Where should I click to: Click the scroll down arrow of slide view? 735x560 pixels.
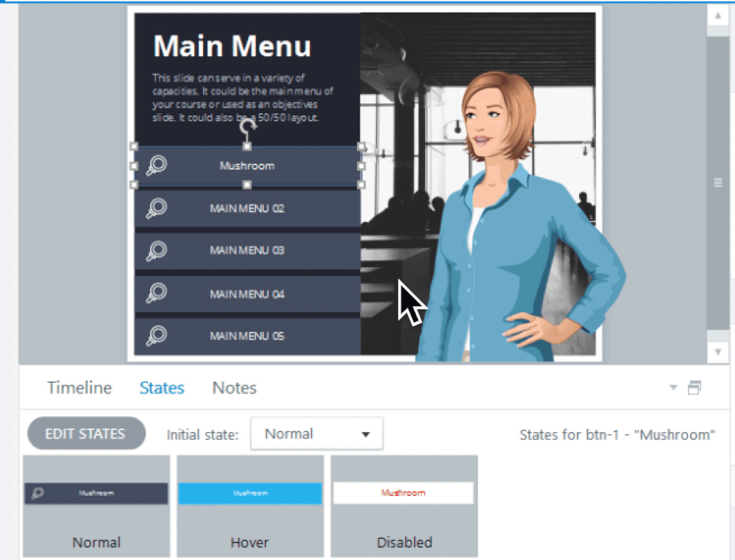pos(717,352)
